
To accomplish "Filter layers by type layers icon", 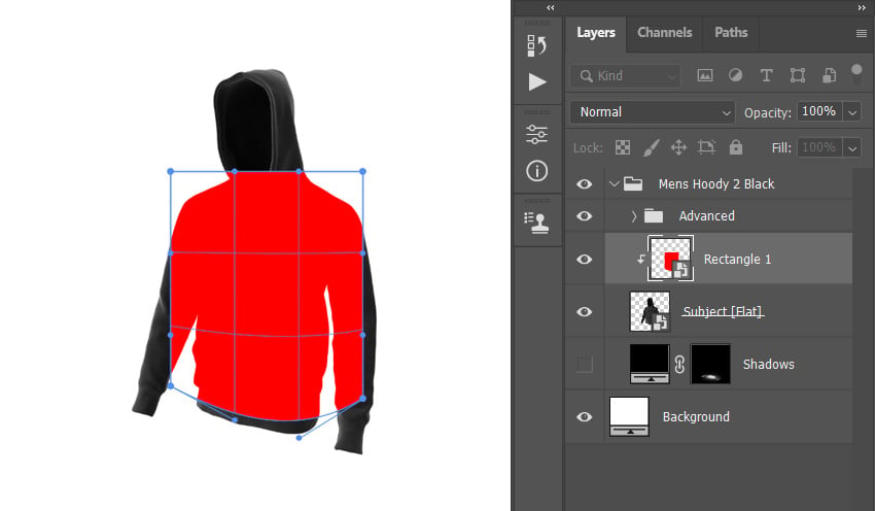I will coord(766,75).
